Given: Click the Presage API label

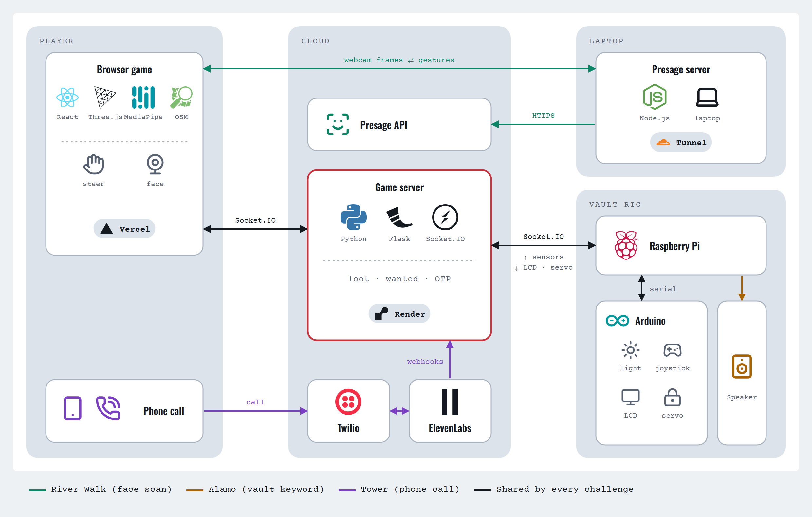Looking at the screenshot, I should (384, 125).
